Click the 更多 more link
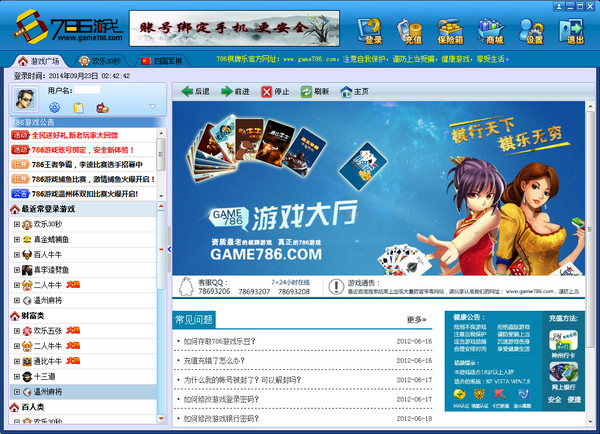 point(417,320)
